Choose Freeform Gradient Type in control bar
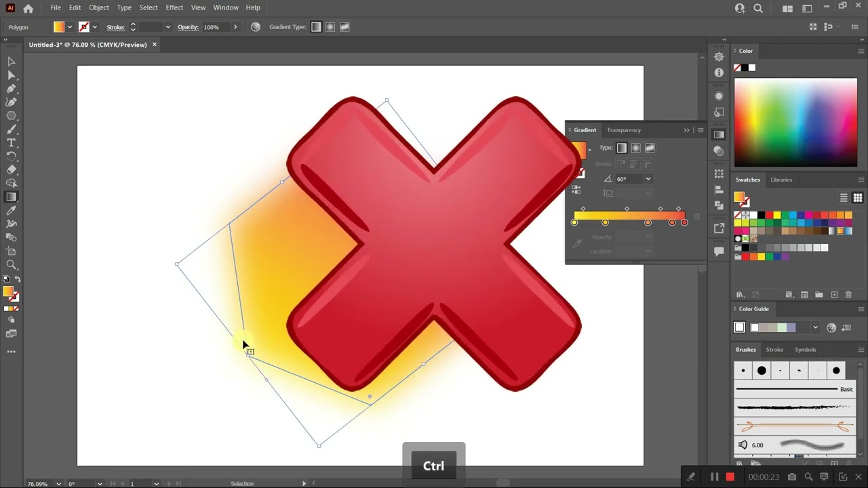 click(x=344, y=27)
